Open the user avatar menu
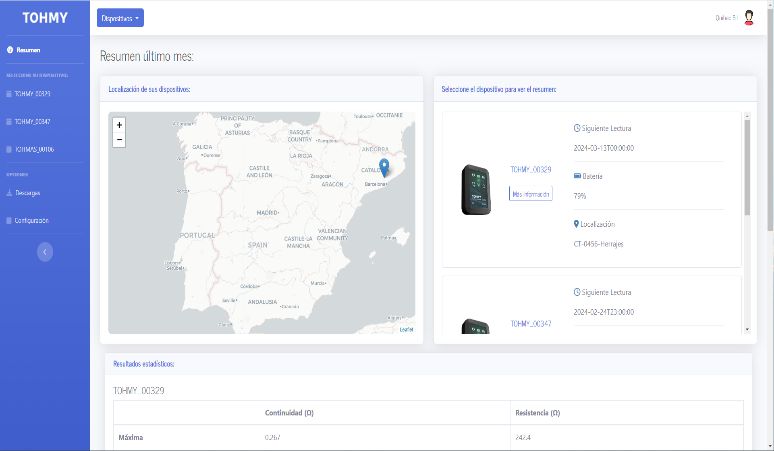 point(749,18)
